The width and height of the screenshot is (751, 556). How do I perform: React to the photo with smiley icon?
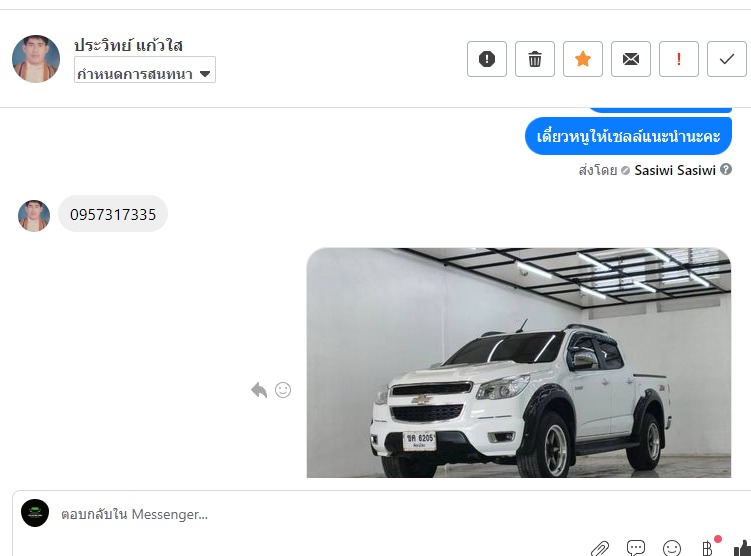pyautogui.click(x=283, y=390)
